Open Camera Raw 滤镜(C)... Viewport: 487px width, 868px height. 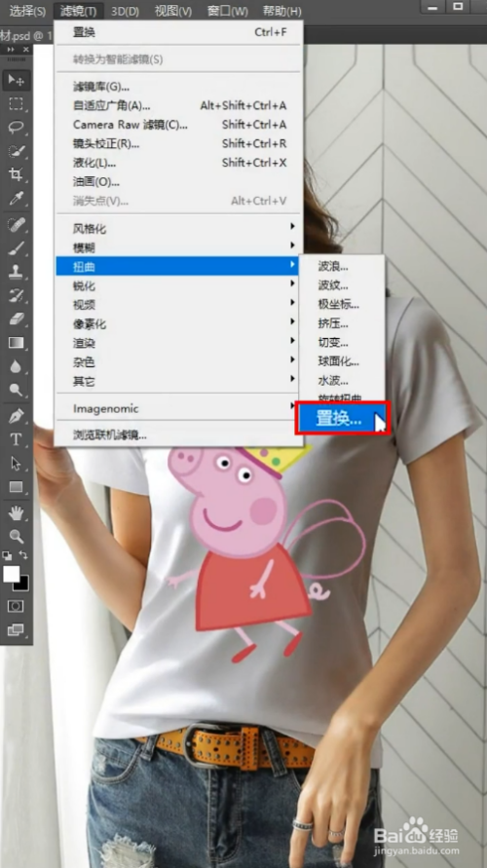(x=179, y=125)
